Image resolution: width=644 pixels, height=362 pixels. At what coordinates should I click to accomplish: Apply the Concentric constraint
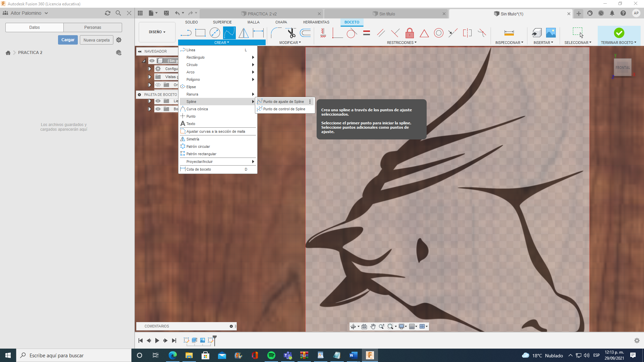point(439,33)
